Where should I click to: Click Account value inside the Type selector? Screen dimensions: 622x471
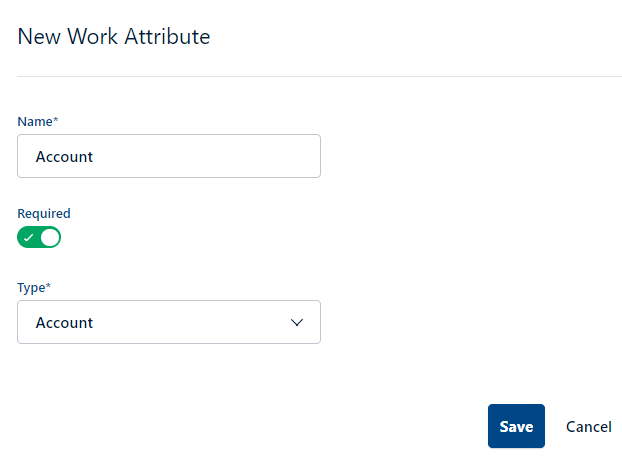pos(64,323)
